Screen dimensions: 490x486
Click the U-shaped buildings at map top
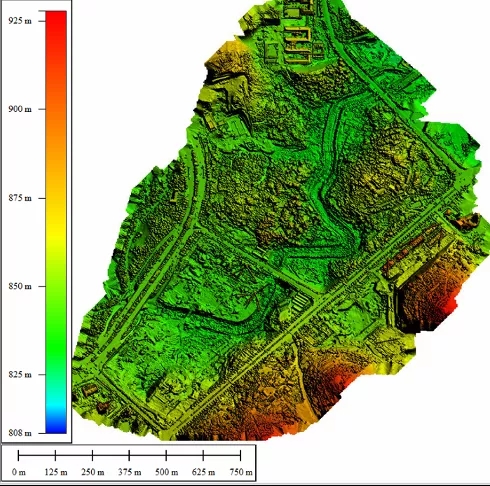pos(298,45)
